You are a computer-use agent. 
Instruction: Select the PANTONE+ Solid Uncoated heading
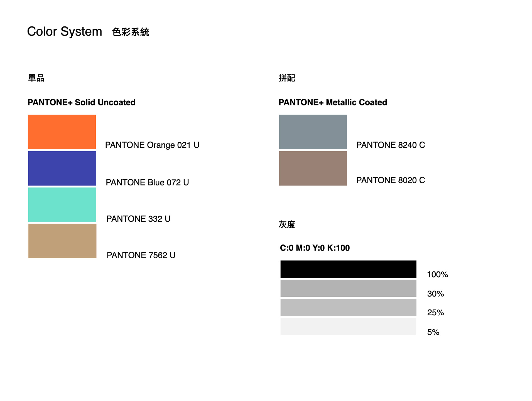(x=82, y=102)
